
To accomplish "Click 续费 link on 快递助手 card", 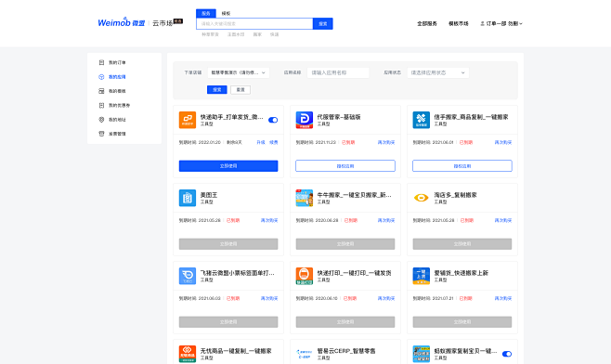I will (274, 142).
